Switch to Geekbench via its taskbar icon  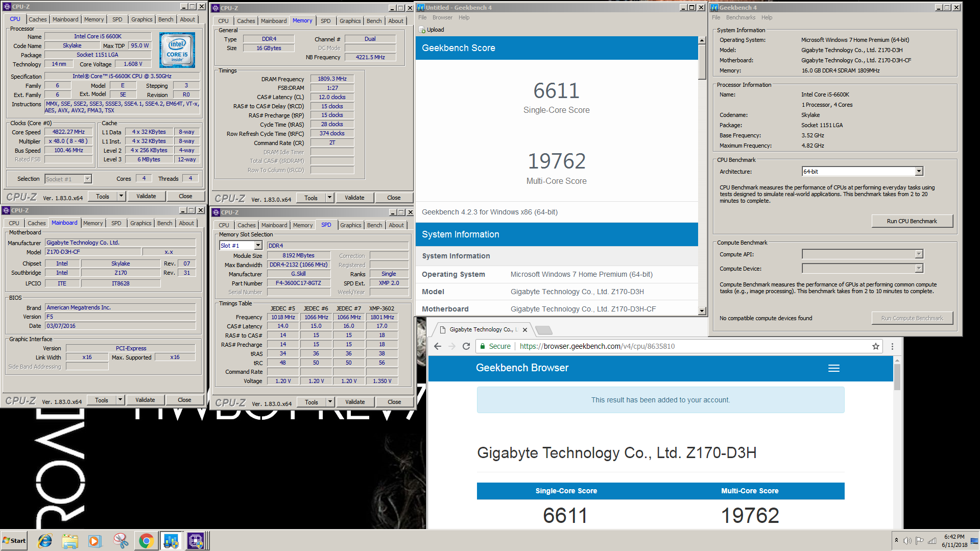(171, 541)
